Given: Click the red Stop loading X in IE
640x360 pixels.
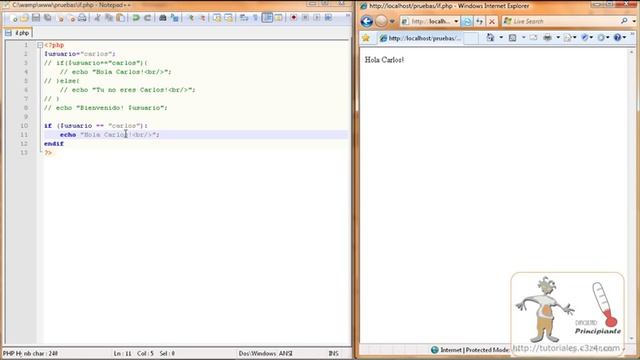Looking at the screenshot, I should (x=492, y=21).
